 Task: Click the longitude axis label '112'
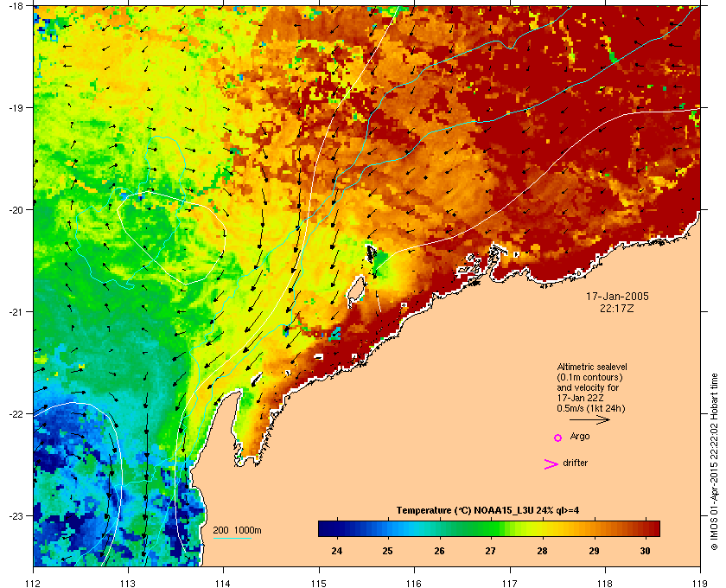[x=34, y=583]
